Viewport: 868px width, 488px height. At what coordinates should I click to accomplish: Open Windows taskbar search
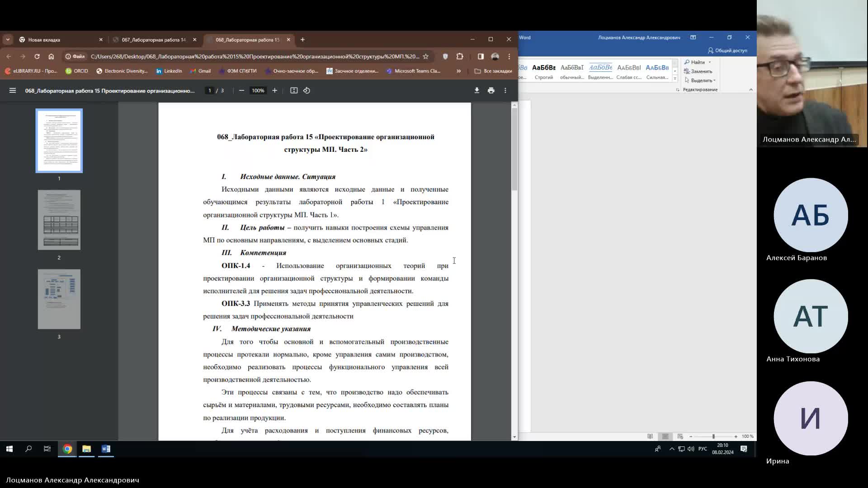tap(28, 449)
